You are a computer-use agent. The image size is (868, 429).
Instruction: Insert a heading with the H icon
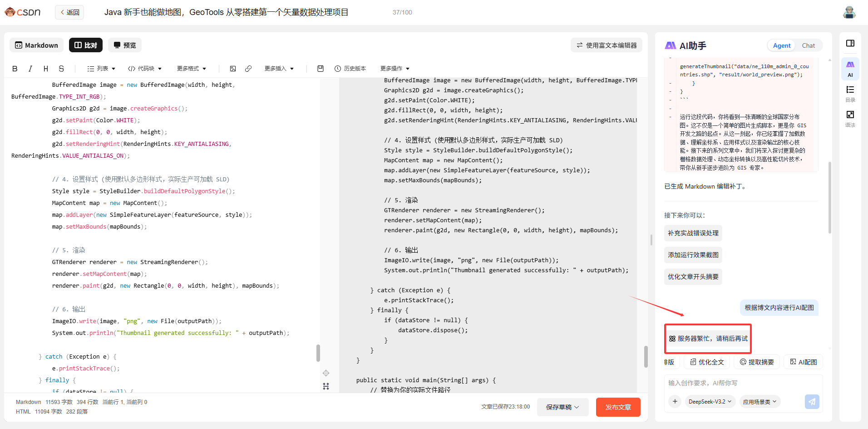click(45, 69)
